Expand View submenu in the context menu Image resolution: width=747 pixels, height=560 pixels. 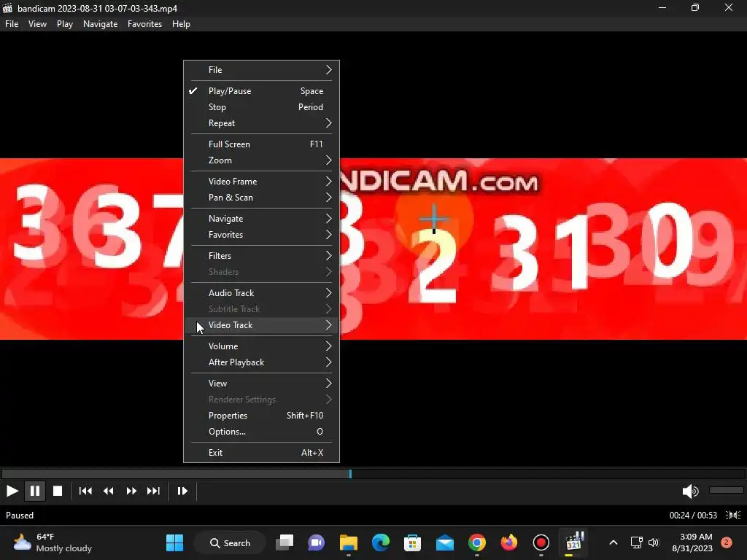coord(262,384)
